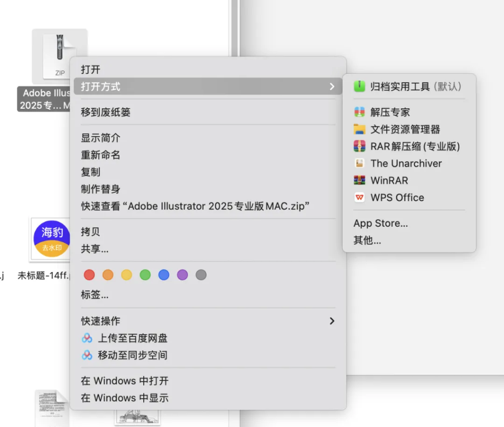Click the 解压专家 app icon
This screenshot has height=427, width=504.
(x=359, y=112)
